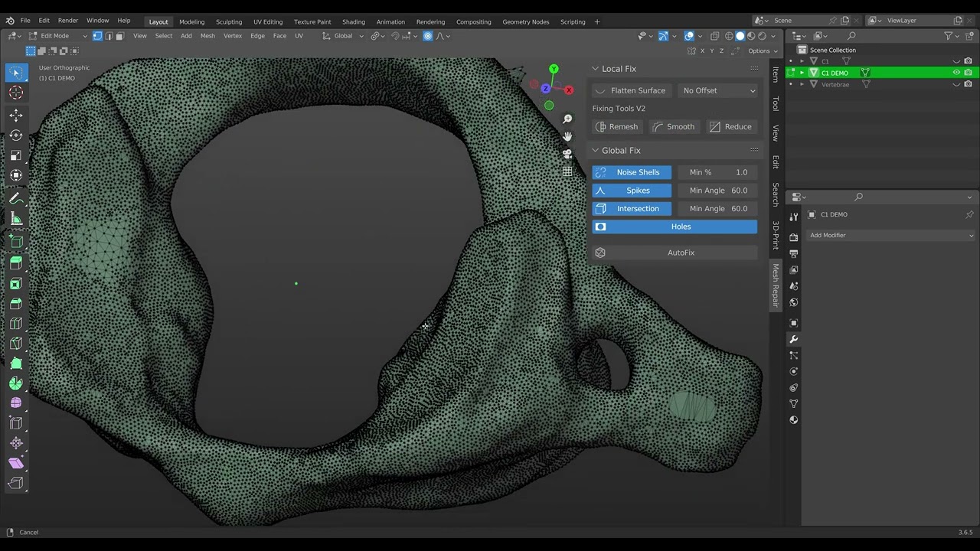Adjust Spikes Min Angle field
The image size is (980, 551).
717,191
